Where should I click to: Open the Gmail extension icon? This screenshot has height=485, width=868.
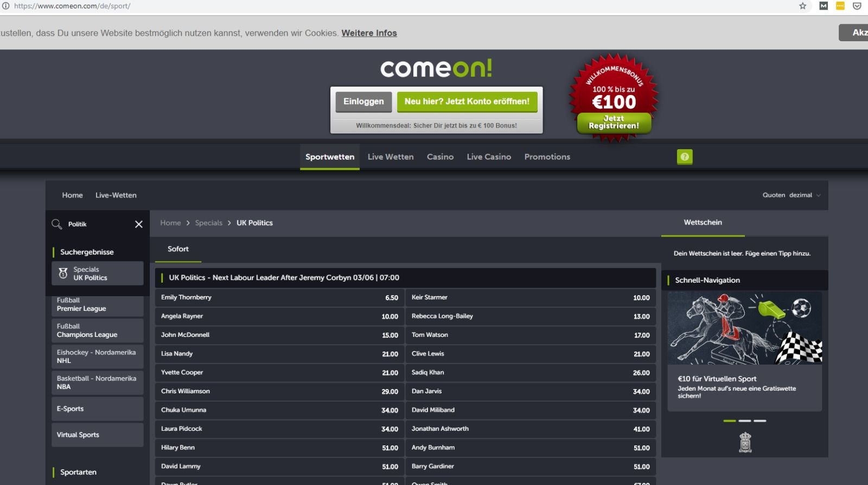[824, 6]
